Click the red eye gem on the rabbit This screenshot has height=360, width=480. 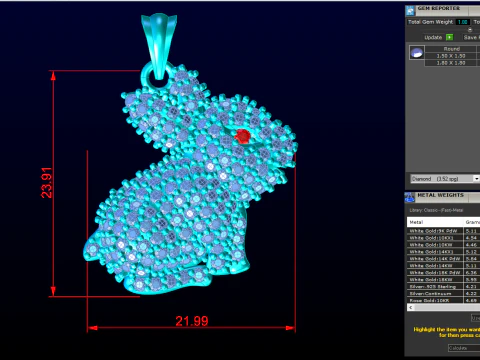(x=243, y=136)
